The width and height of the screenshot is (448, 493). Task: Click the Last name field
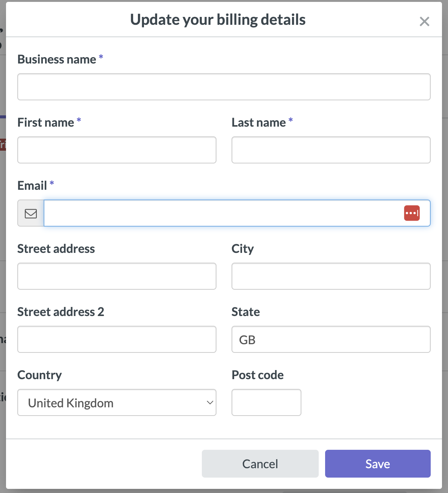tap(331, 150)
